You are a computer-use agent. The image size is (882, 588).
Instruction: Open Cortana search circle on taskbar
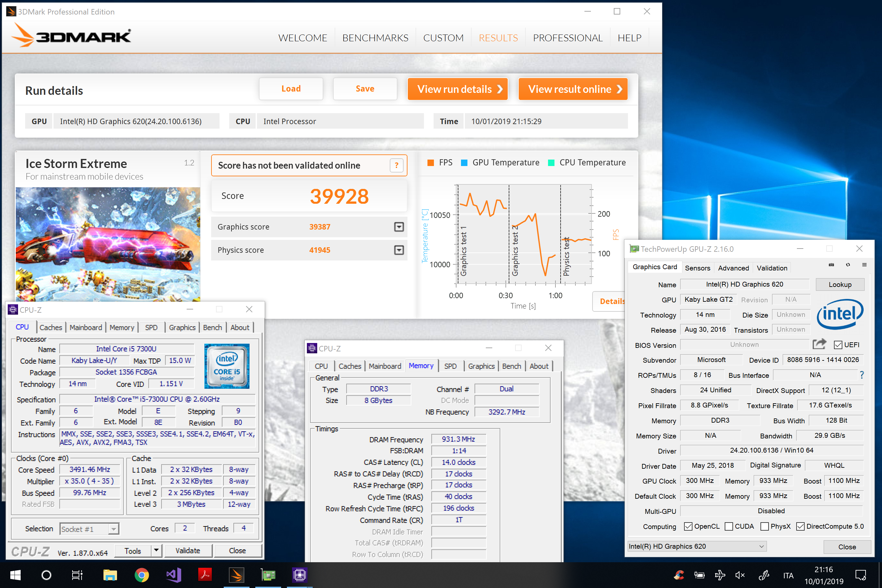pos(46,575)
